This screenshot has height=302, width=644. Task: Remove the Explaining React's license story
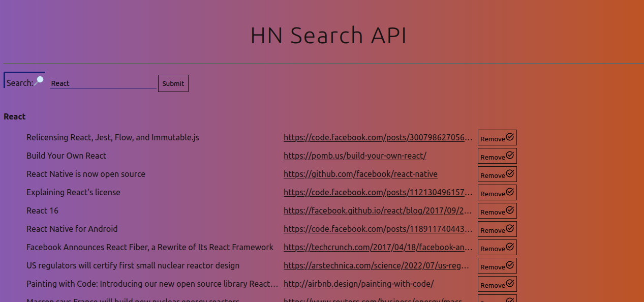pos(497,193)
